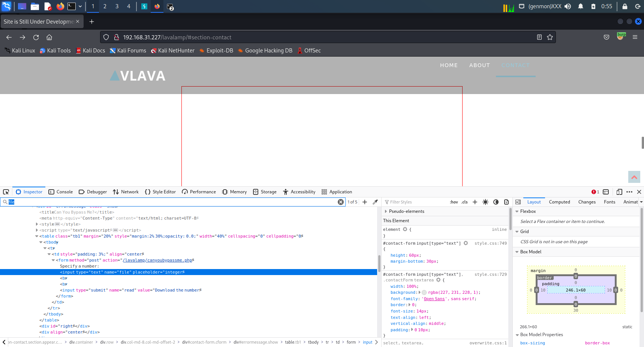Clear the HTML search box
Image resolution: width=644 pixels, height=347 pixels.
[341, 202]
